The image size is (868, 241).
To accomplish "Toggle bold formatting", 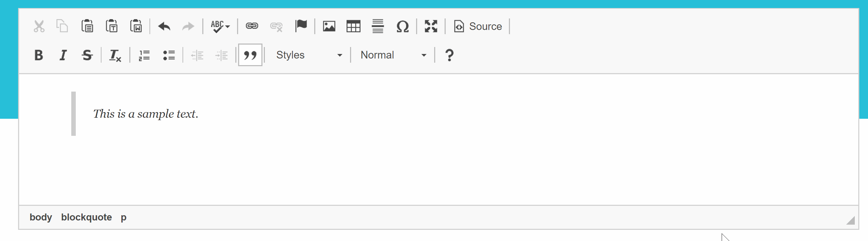I will click(x=39, y=55).
